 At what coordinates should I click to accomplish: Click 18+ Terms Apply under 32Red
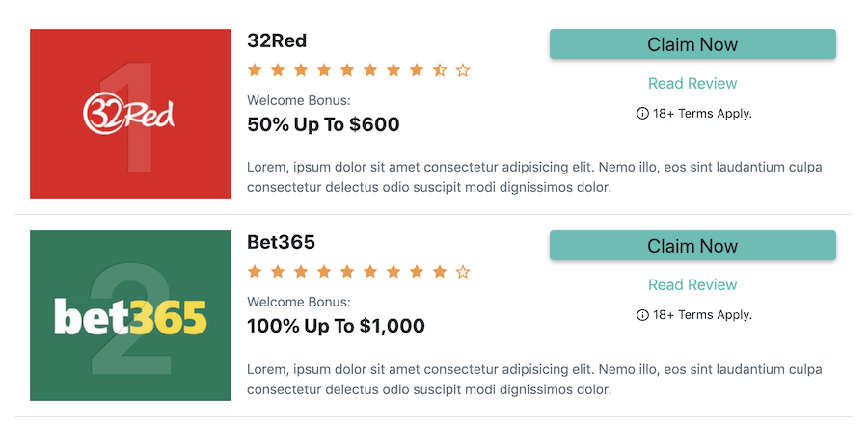(x=702, y=114)
